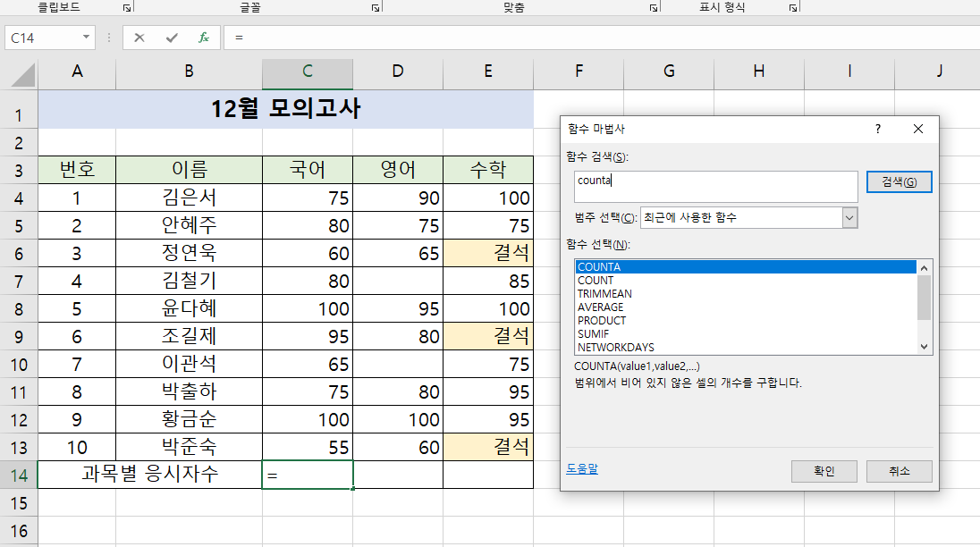The width and height of the screenshot is (980, 547).
Task: Click title cell 12월 모의고사
Action: [x=285, y=109]
